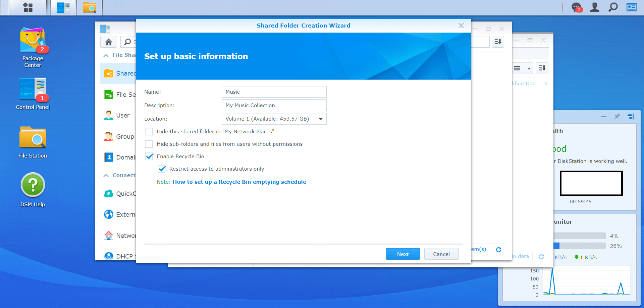Image resolution: width=644 pixels, height=308 pixels.
Task: Pin the widget panel
Action: (617, 117)
